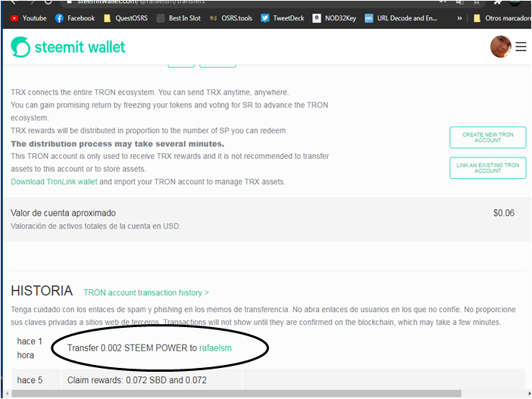Open TRON account transaction history link
Screen dimensions: 532x399
coord(146,292)
